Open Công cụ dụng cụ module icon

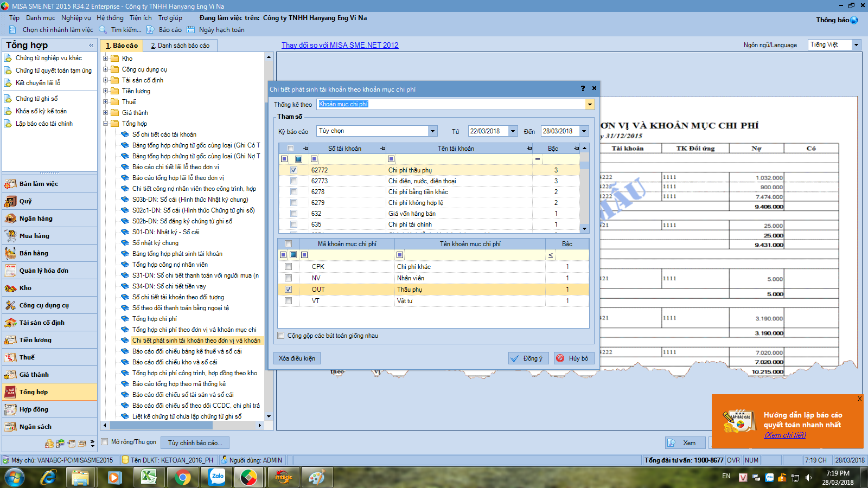coord(10,305)
